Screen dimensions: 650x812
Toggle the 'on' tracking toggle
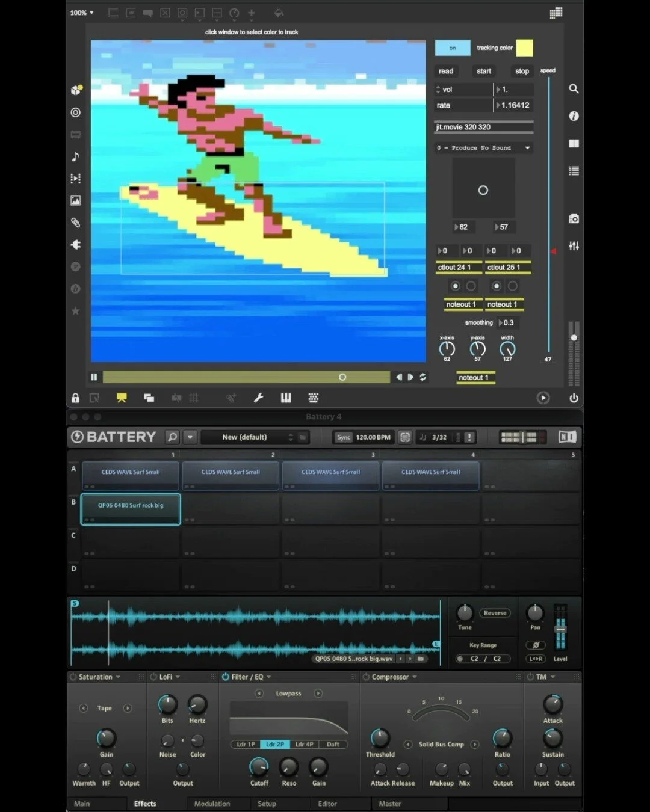tap(453, 48)
